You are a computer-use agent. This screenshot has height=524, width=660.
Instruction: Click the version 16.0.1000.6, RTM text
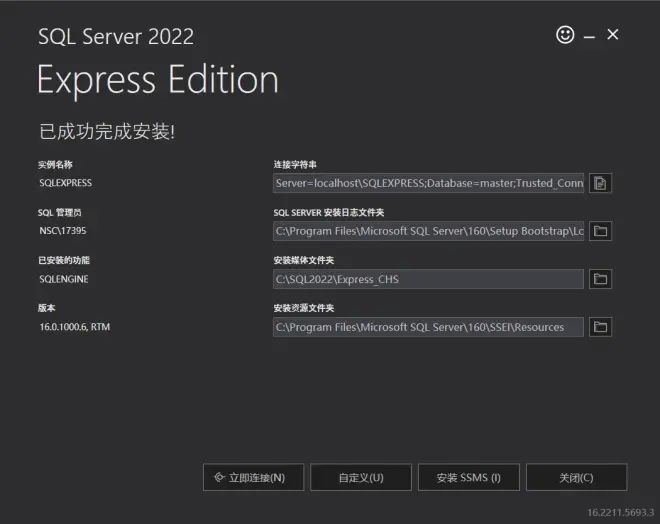point(75,327)
